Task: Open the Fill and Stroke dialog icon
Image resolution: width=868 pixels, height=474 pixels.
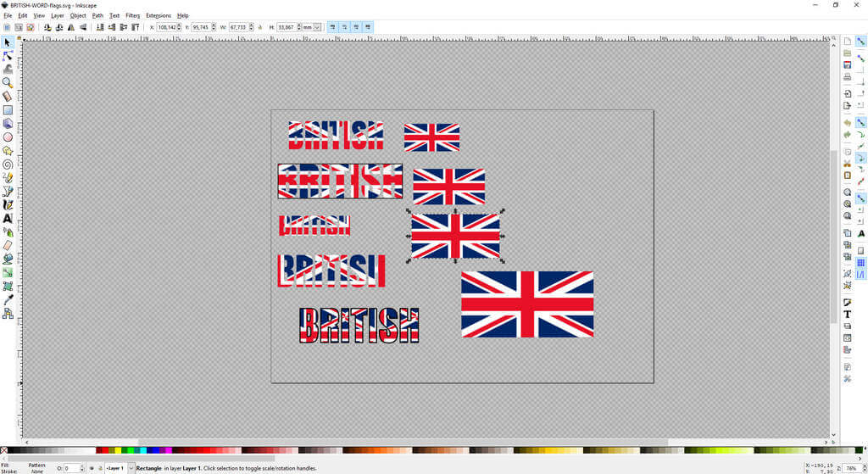Action: click(847, 302)
